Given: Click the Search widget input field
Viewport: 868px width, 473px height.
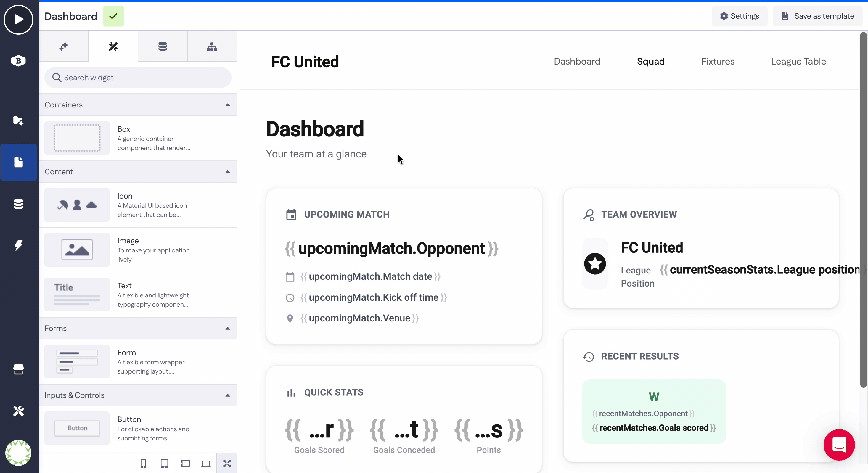Looking at the screenshot, I should 138,78.
